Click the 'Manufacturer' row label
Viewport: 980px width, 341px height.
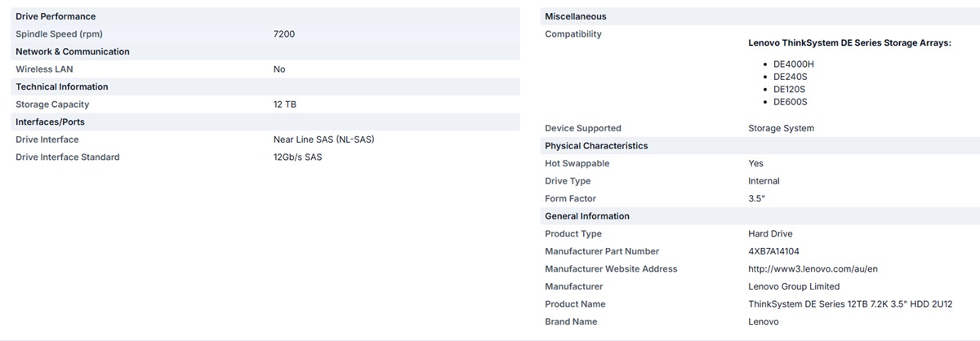coord(574,286)
